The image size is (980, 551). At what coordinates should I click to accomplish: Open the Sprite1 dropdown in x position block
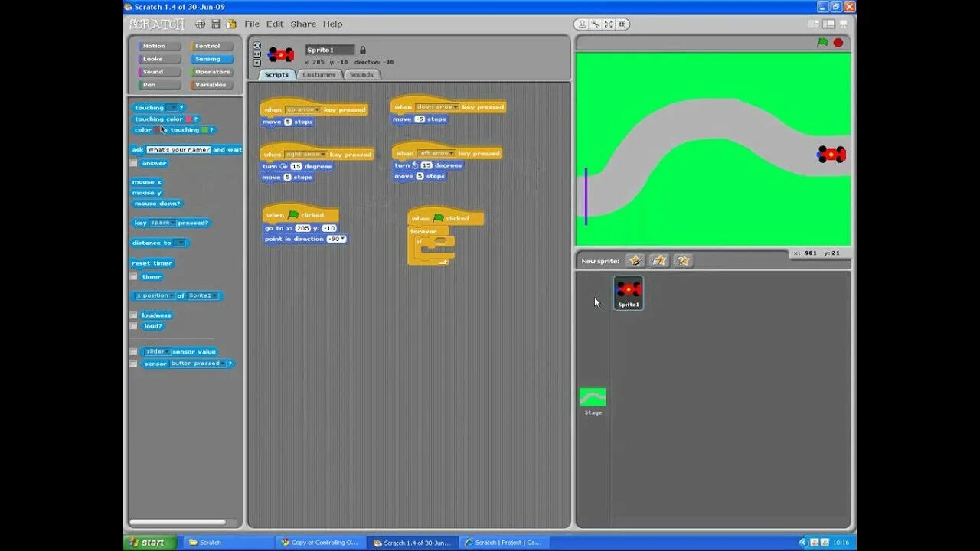203,295
